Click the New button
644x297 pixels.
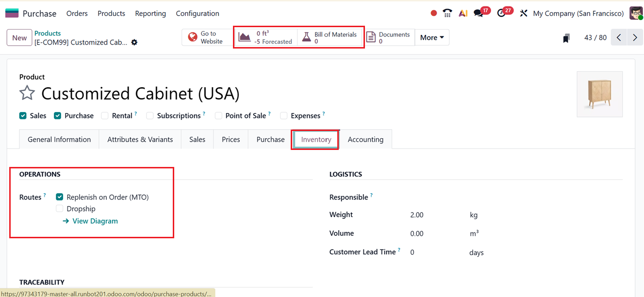click(19, 38)
